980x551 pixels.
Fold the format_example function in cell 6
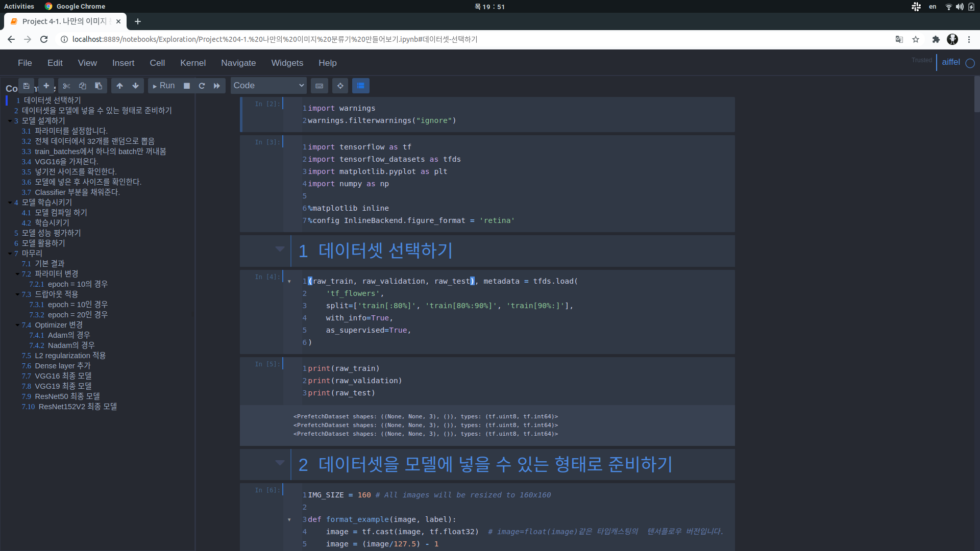289,520
